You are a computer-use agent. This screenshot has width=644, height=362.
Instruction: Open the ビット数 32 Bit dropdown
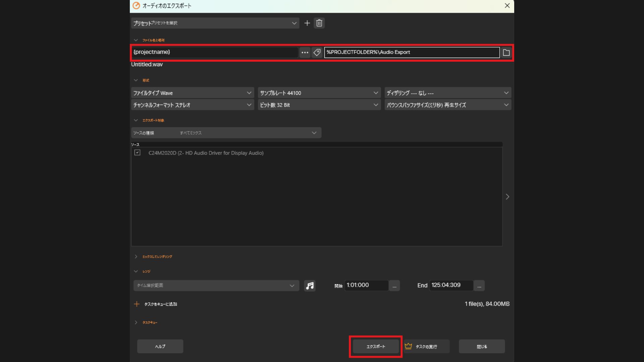319,105
